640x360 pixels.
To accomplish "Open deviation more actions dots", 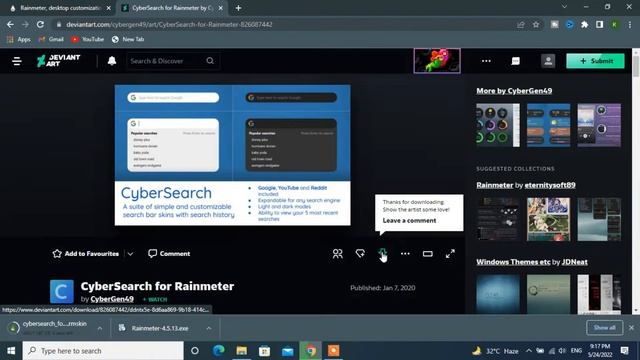I will pyautogui.click(x=405, y=254).
